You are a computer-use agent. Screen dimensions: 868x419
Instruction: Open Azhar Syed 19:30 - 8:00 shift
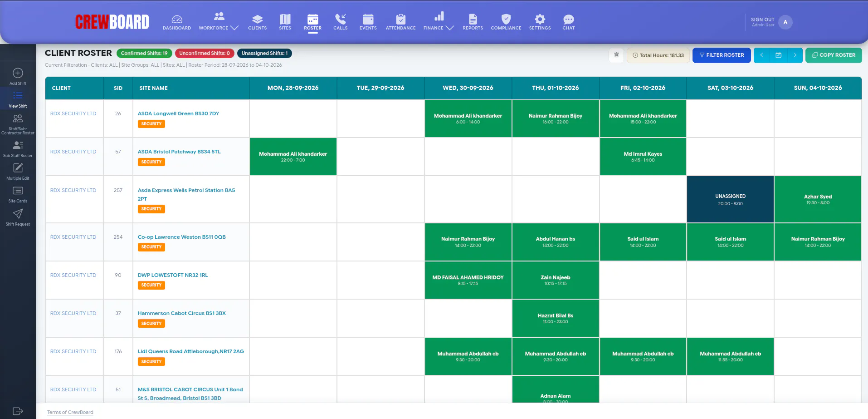pos(818,199)
